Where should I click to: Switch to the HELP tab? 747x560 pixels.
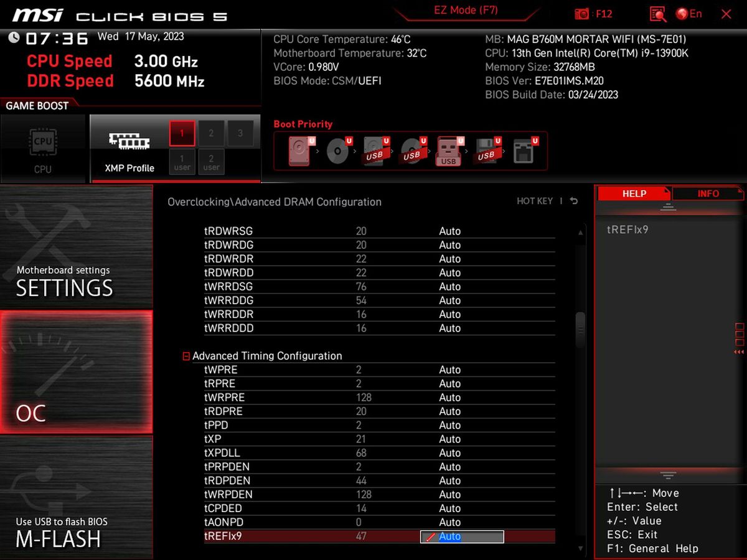[x=634, y=194]
